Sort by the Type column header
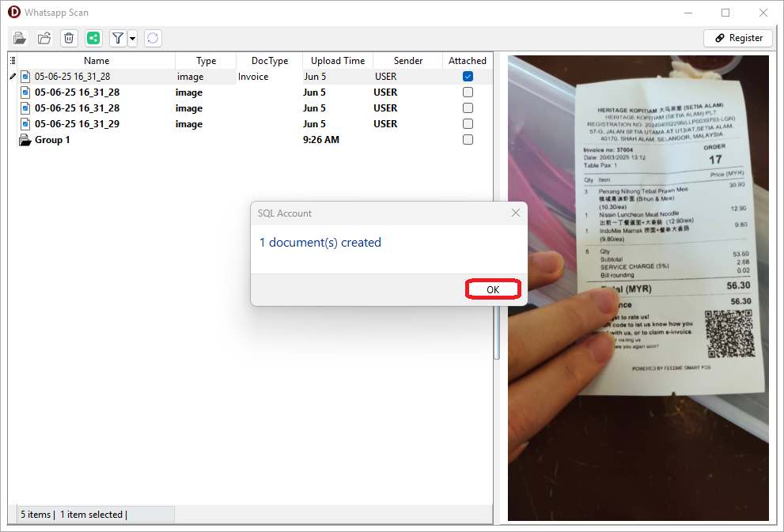This screenshot has height=532, width=784. click(206, 60)
